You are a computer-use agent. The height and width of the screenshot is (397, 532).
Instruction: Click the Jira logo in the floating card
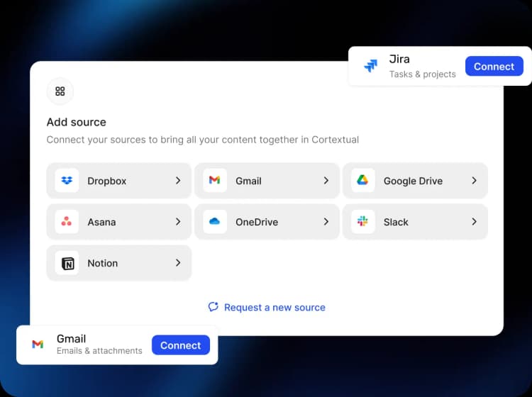(371, 65)
